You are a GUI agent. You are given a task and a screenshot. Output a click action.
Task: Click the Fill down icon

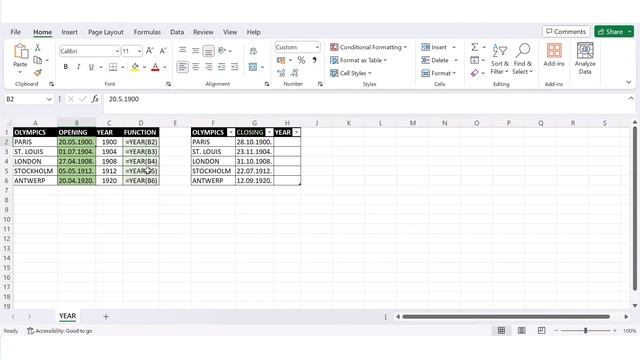474,60
